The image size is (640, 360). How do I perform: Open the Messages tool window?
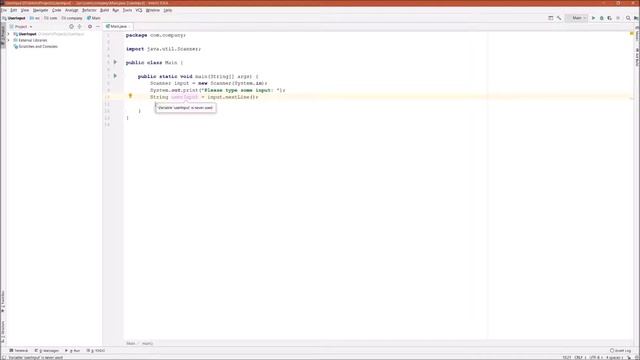47,351
